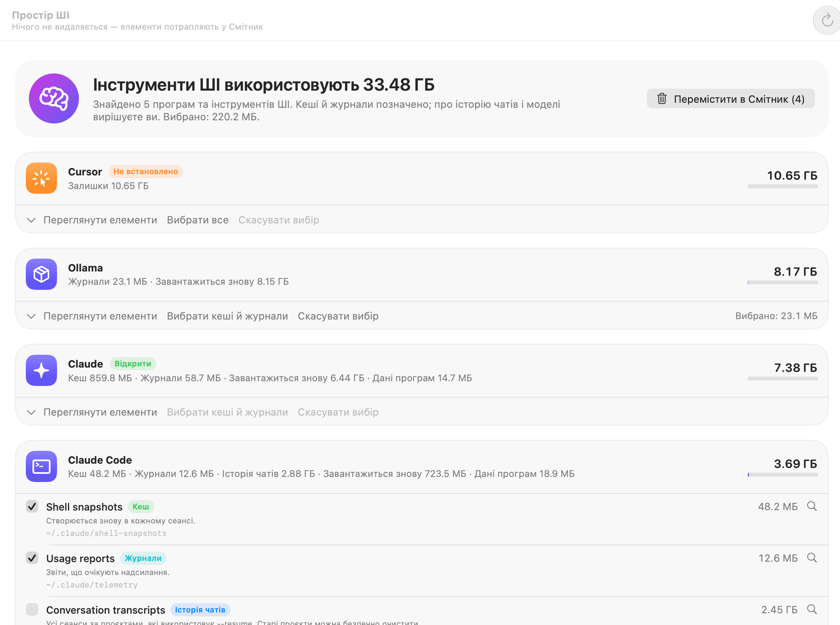Click the ~/.claude/shell-snapshots path text
Screen dimensions: 840x625
coord(106,533)
